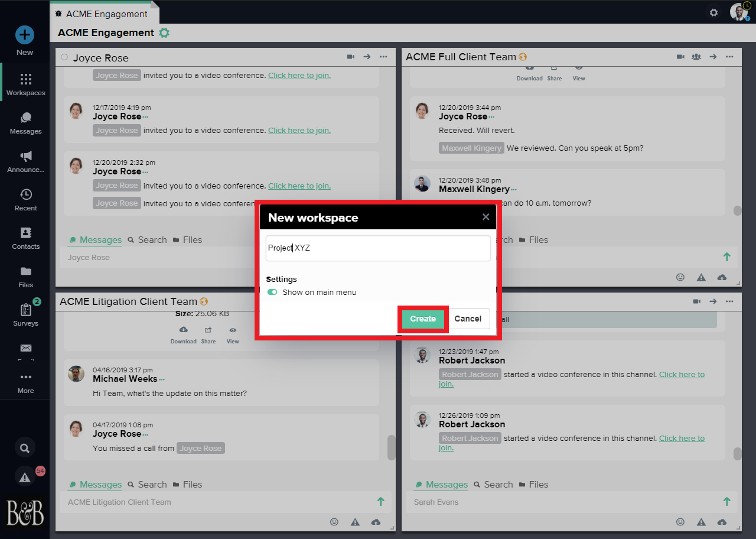This screenshot has width=756, height=539.
Task: Switch to Search tab in Joyce Rose panel
Action: point(148,240)
